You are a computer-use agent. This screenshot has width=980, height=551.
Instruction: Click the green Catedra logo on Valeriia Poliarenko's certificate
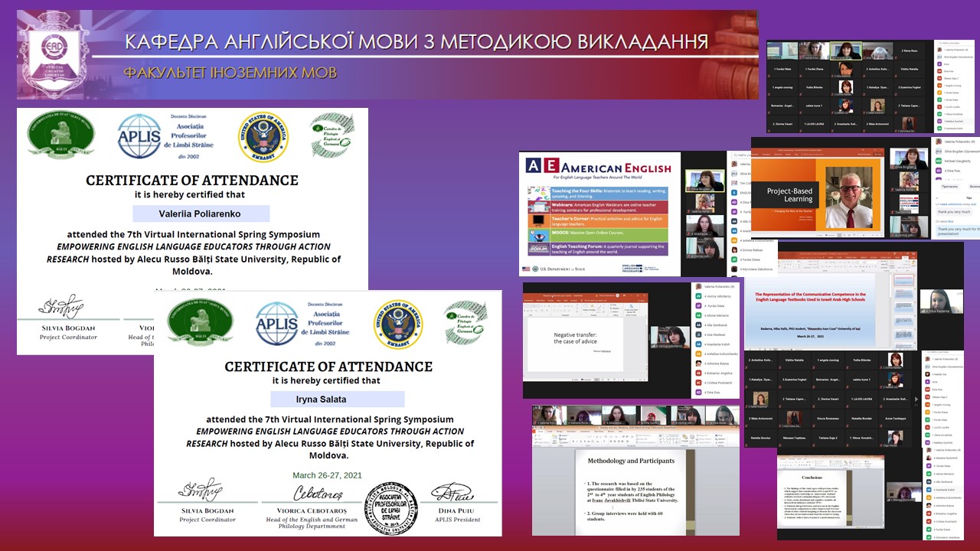[x=332, y=136]
